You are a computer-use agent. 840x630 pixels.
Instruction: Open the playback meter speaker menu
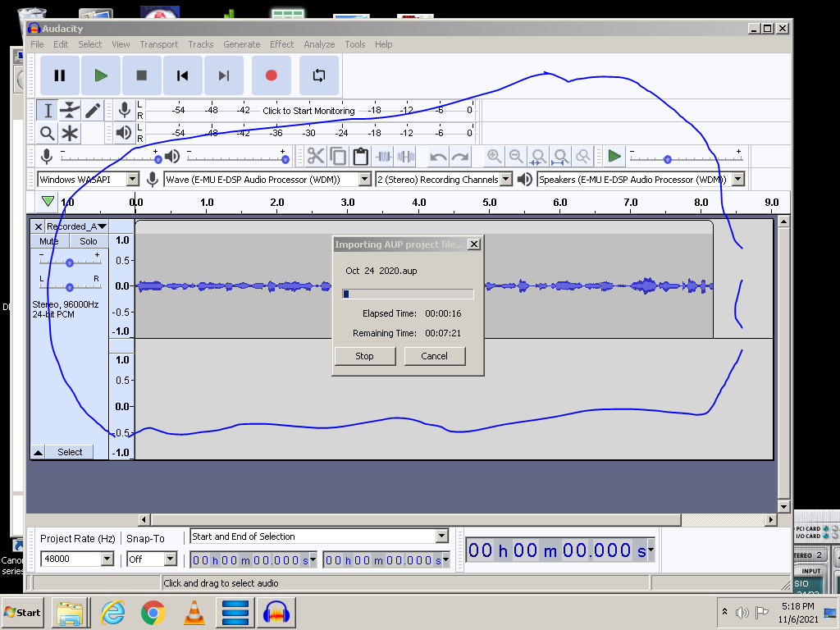click(x=125, y=132)
